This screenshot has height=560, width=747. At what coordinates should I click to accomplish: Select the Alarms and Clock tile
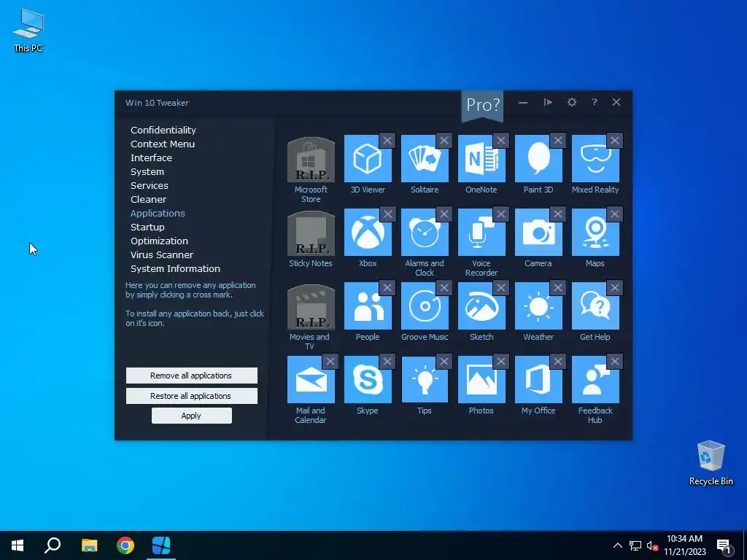(425, 233)
